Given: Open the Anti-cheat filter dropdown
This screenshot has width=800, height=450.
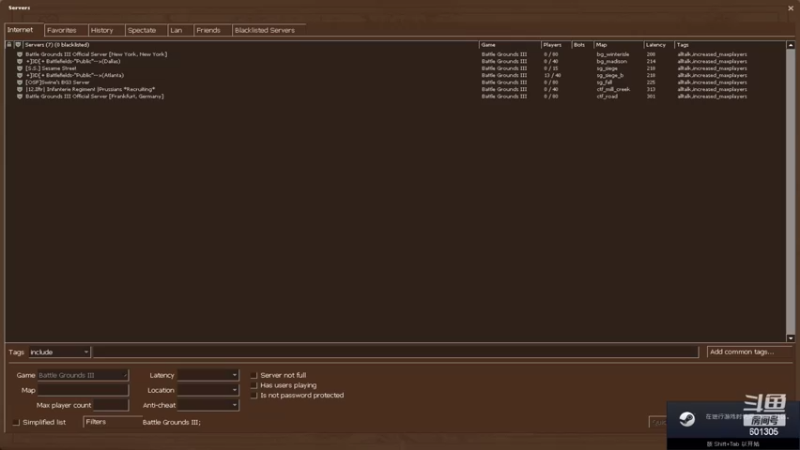Looking at the screenshot, I should (208, 405).
